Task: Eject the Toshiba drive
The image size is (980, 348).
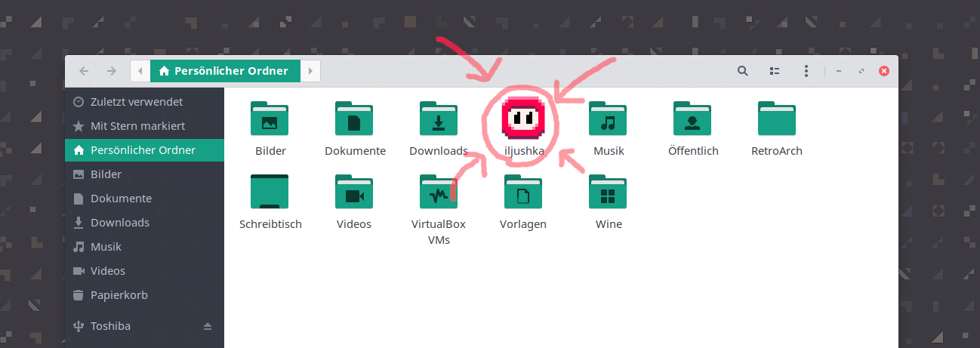Action: point(208,326)
